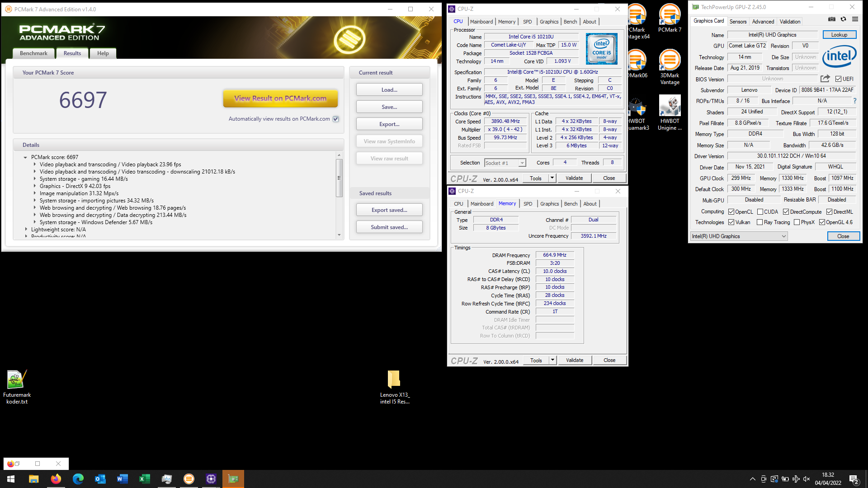Screen dimensions: 868x488
Task: Open Word from the taskbar
Action: tap(122, 479)
